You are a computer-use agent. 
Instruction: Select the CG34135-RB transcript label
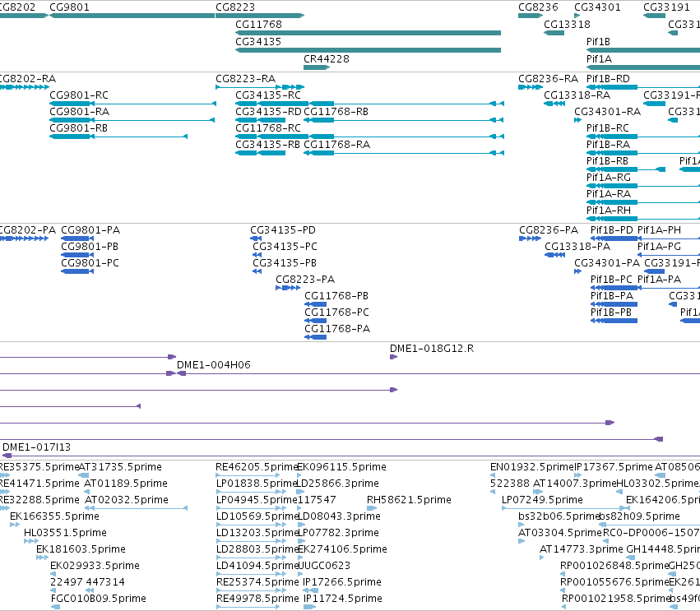click(268, 145)
